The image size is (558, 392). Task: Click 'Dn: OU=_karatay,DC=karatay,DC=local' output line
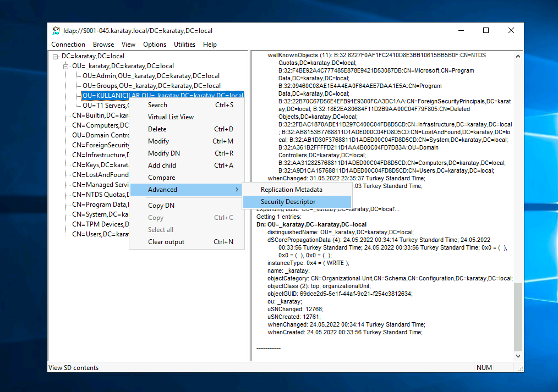click(x=311, y=225)
